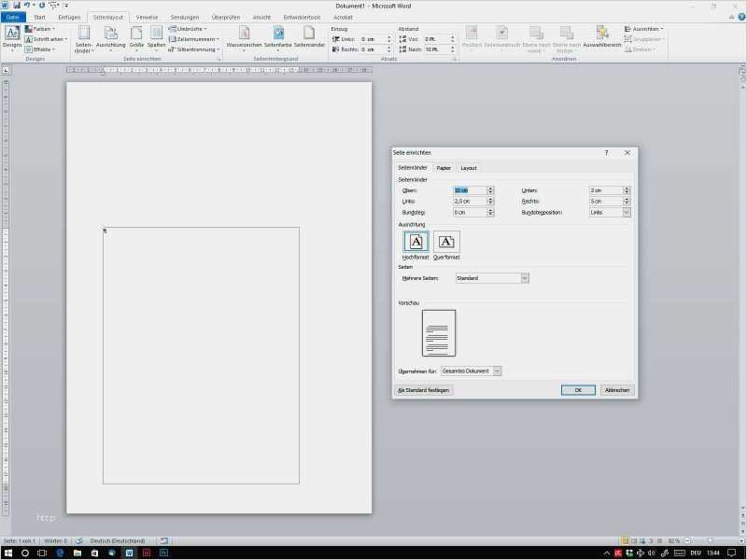
Task: Click the zoom slider in status bar
Action: [x=711, y=541]
